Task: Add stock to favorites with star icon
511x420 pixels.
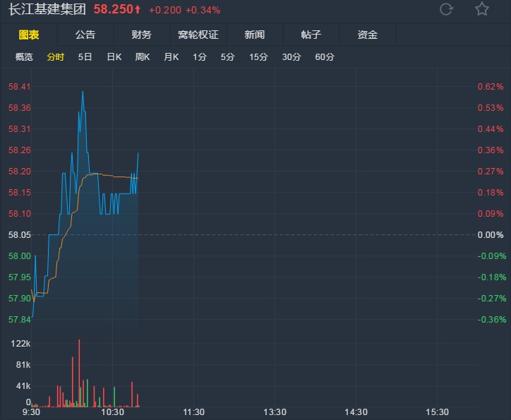Action: [482, 9]
